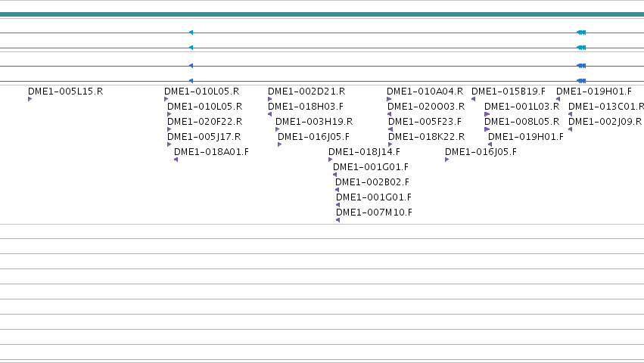Viewport: 644px width, 363px height.
Task: Click the arrow marker under DME1-018J14.F
Action: point(330,160)
